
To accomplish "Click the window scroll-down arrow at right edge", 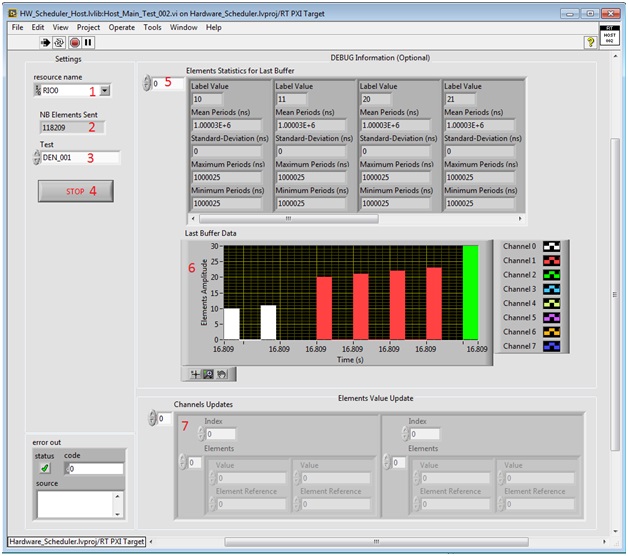I will (615, 531).
